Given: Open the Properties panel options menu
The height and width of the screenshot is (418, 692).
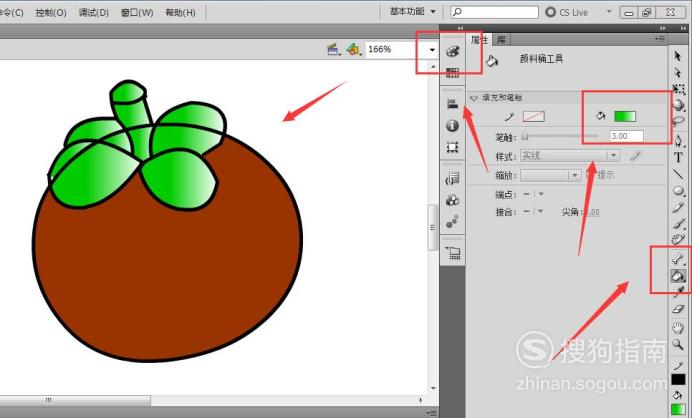Looking at the screenshot, I should [x=660, y=39].
